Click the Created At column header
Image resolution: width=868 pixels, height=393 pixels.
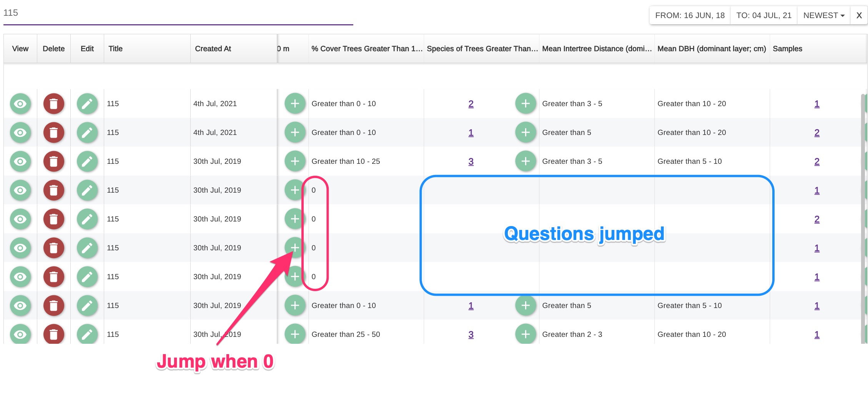213,49
